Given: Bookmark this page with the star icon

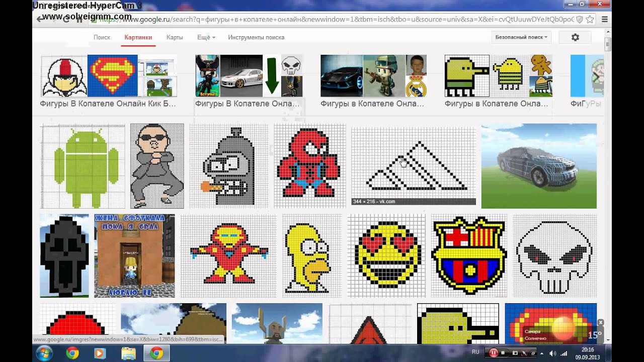Looking at the screenshot, I should 590,19.
